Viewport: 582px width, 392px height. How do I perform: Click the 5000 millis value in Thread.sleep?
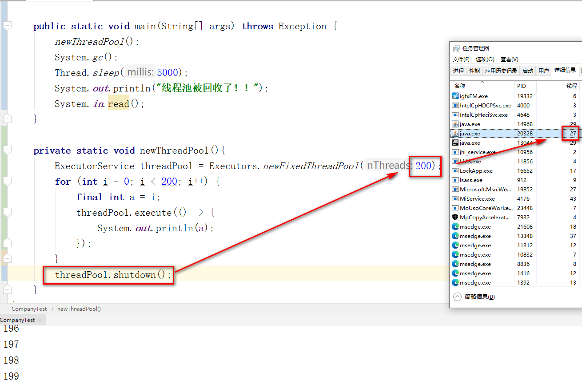click(x=167, y=73)
